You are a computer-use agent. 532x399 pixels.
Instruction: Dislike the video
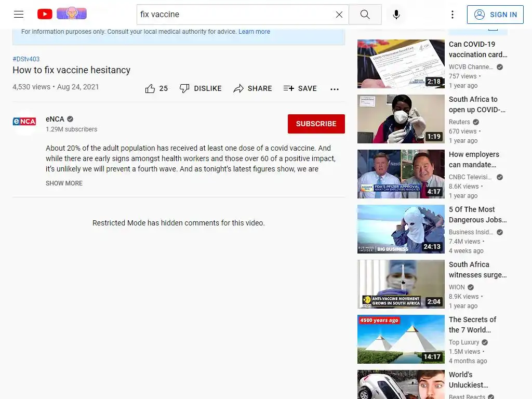[x=201, y=88]
